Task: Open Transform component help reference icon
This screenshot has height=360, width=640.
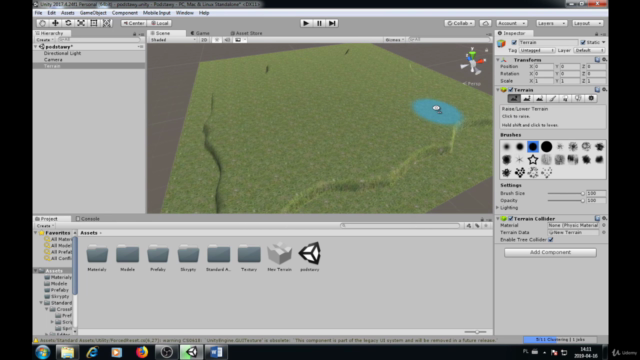Action: (x=597, y=60)
